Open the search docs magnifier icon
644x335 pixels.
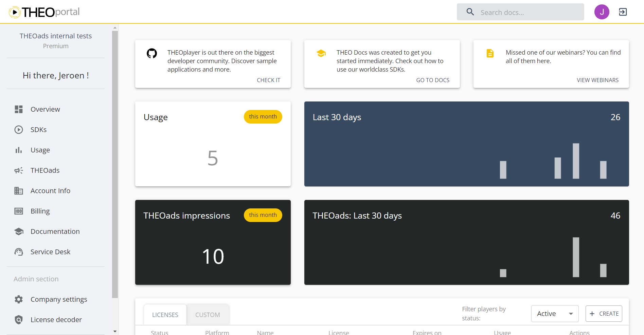coord(470,12)
